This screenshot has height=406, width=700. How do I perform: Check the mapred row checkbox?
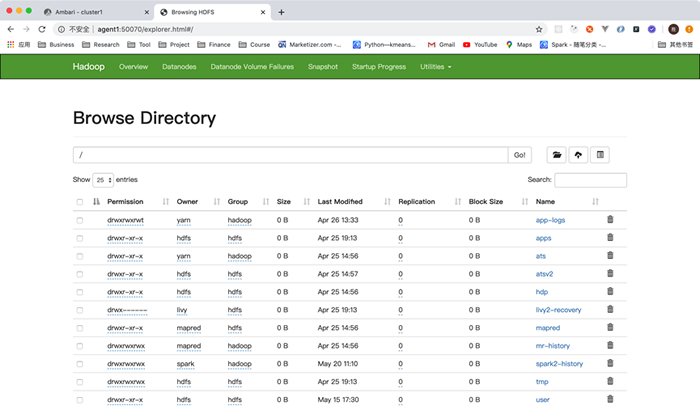(x=79, y=328)
